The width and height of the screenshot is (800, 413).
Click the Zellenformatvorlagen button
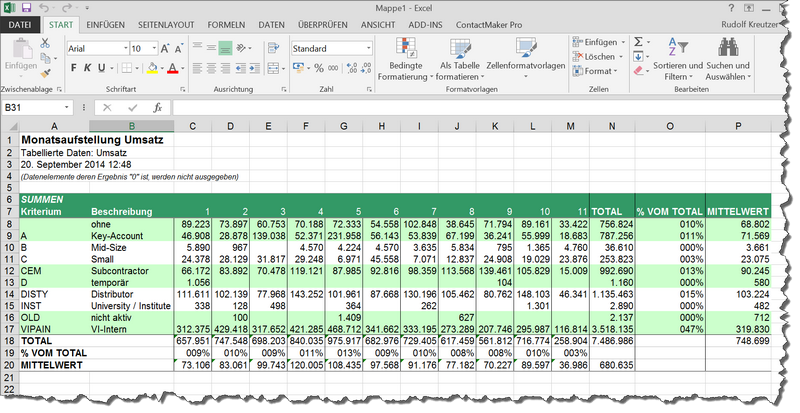(526, 48)
